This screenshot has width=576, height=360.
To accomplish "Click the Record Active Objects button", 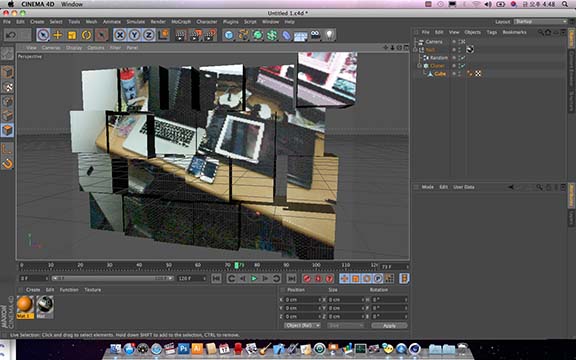I will [x=307, y=278].
